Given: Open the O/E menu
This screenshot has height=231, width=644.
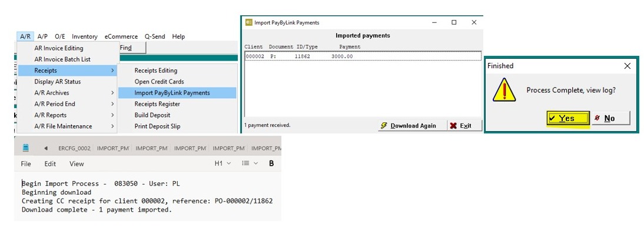Looking at the screenshot, I should pyautogui.click(x=60, y=36).
